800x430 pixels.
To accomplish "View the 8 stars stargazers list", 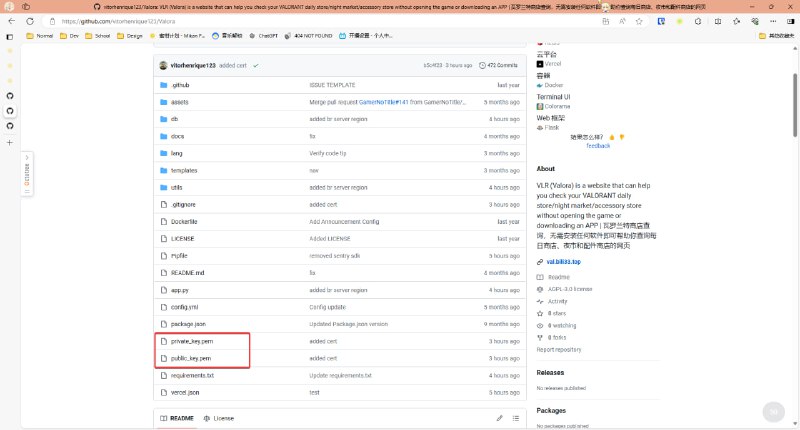I will [x=556, y=313].
